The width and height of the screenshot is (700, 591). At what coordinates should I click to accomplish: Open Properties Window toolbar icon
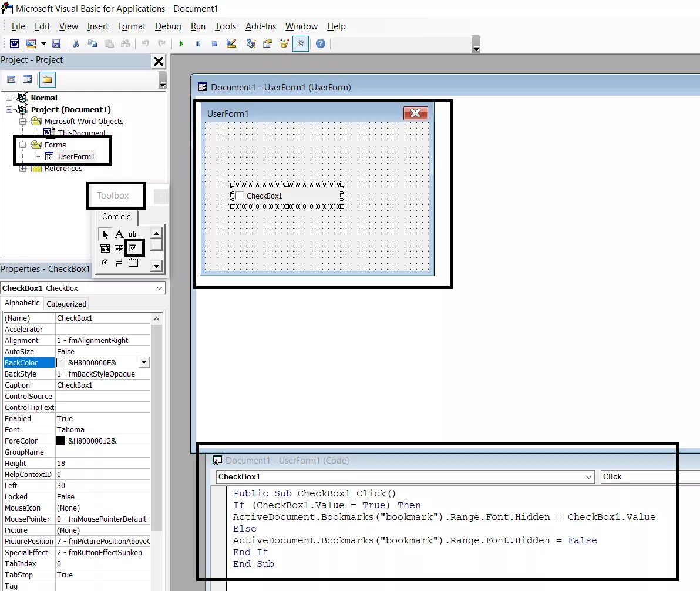(268, 43)
